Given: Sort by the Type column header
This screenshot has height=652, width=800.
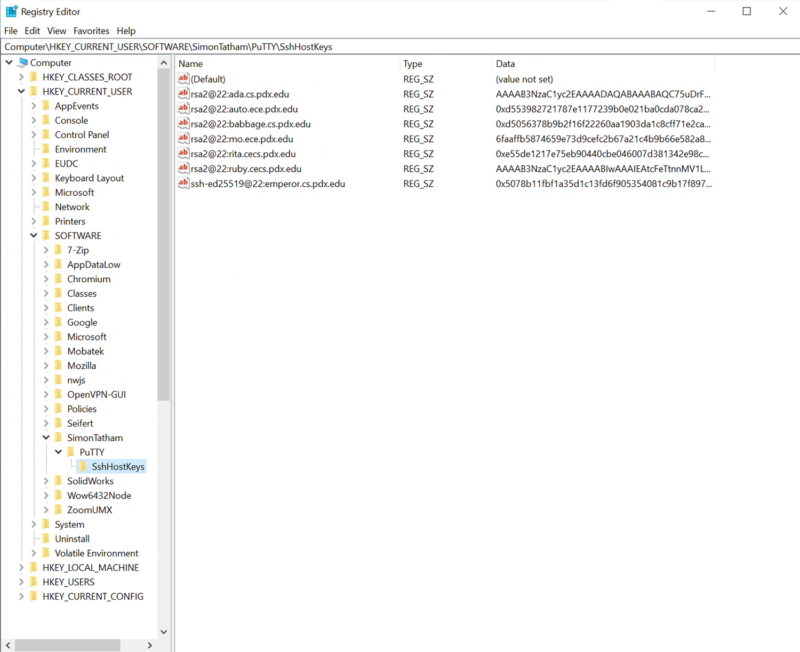Looking at the screenshot, I should tap(410, 62).
